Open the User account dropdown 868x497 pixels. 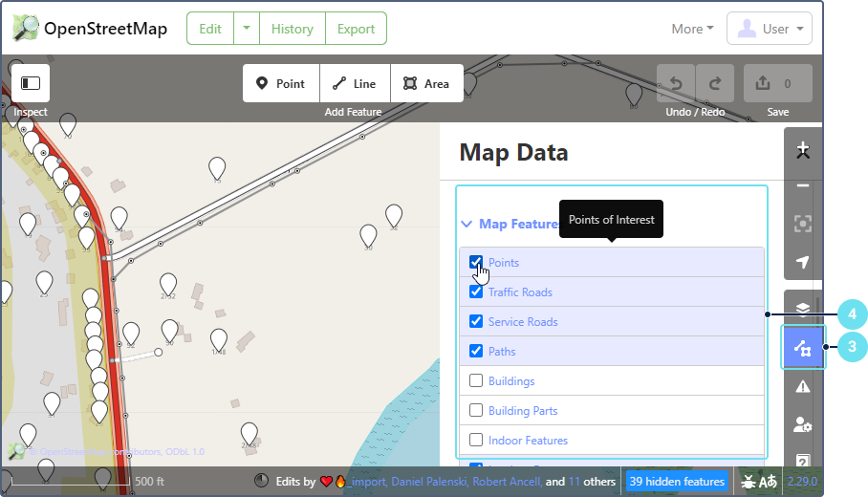click(769, 29)
